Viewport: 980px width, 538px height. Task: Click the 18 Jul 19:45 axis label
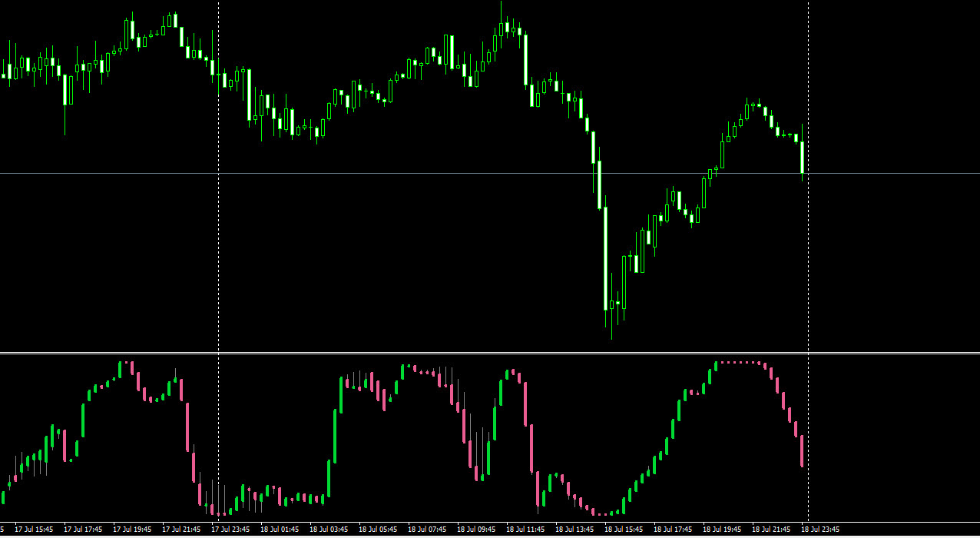pos(722,530)
